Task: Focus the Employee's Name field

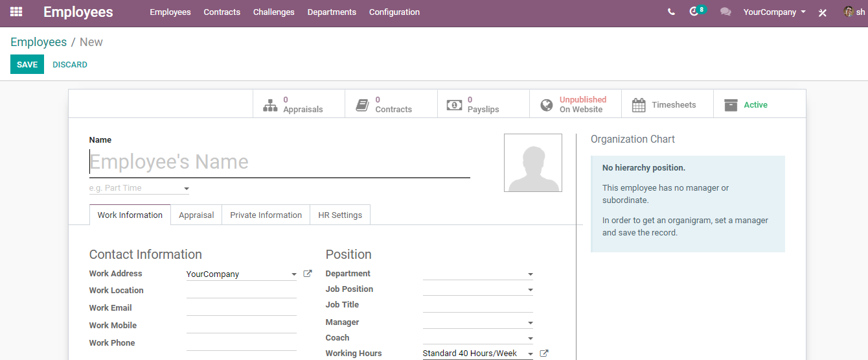Action: pos(280,162)
